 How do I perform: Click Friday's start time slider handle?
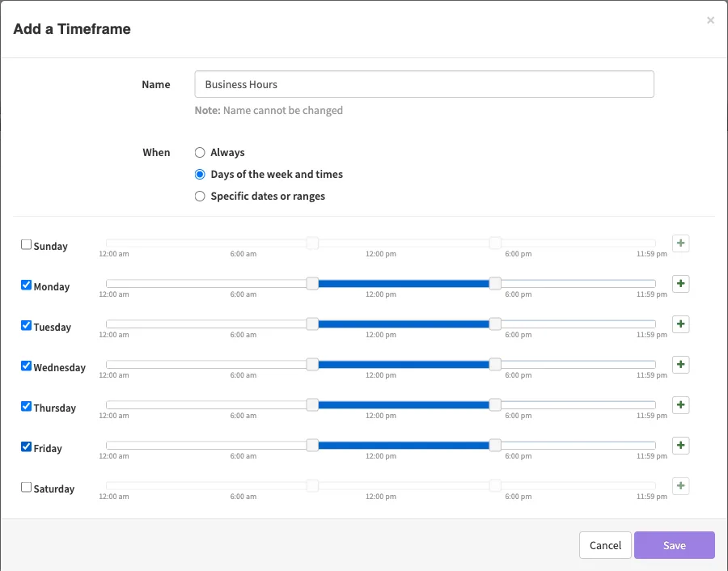[x=312, y=445]
